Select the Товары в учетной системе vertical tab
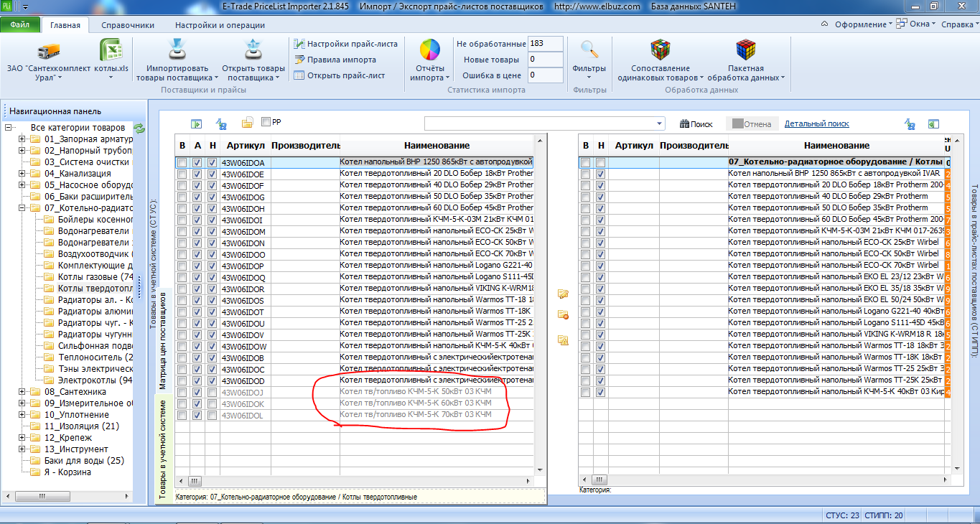 coord(164,448)
